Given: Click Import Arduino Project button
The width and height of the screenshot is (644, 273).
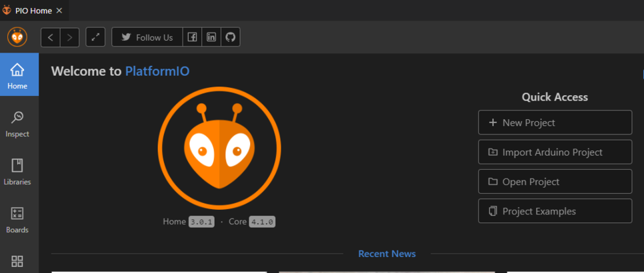Looking at the screenshot, I should [x=555, y=152].
